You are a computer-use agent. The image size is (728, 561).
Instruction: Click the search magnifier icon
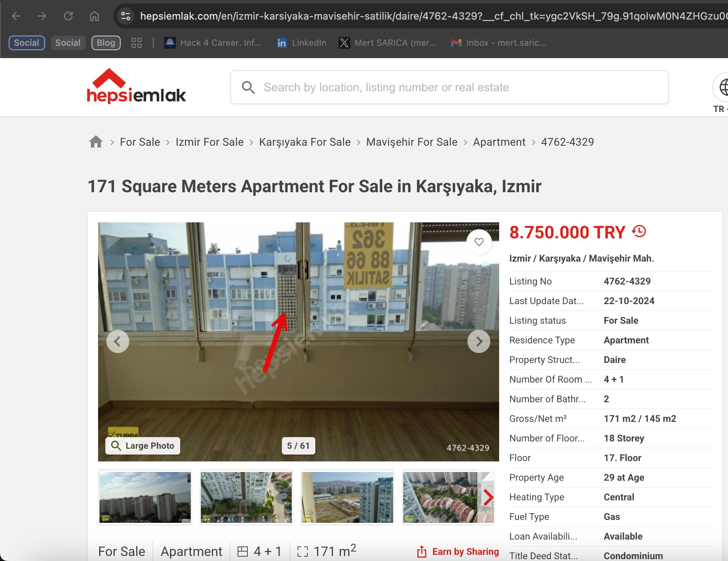[x=248, y=87]
